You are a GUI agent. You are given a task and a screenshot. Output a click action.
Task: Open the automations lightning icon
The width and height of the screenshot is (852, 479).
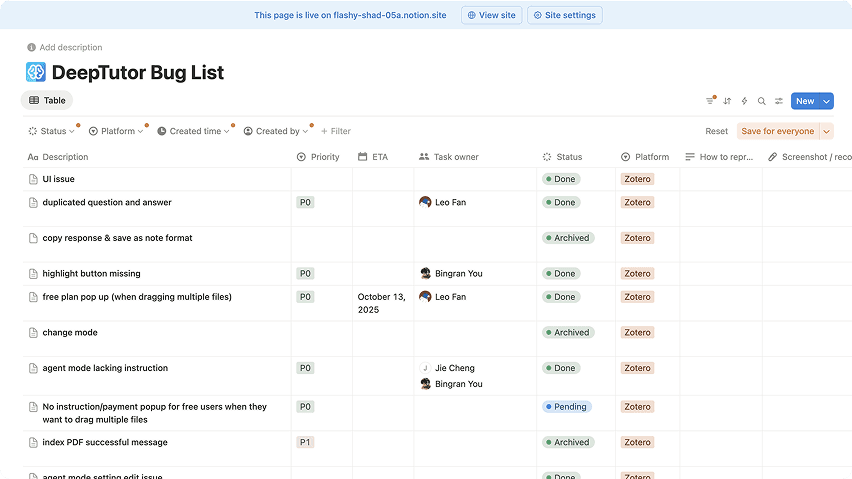tap(744, 101)
